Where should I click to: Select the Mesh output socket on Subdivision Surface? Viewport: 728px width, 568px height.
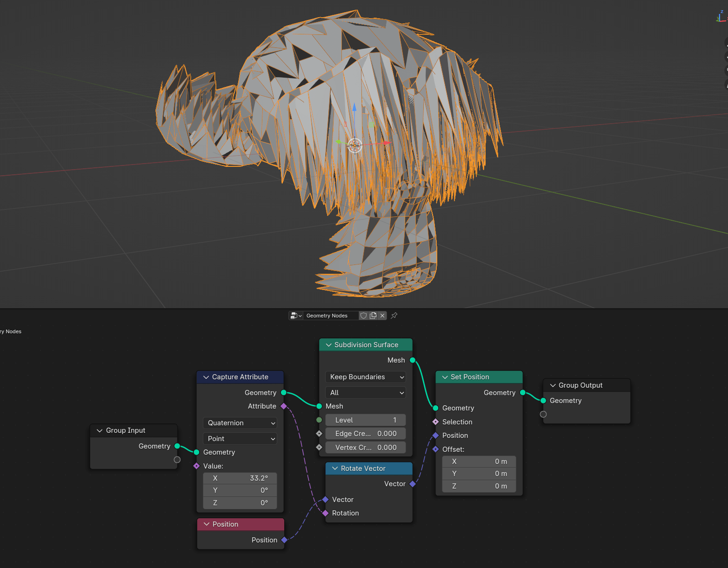coord(412,360)
